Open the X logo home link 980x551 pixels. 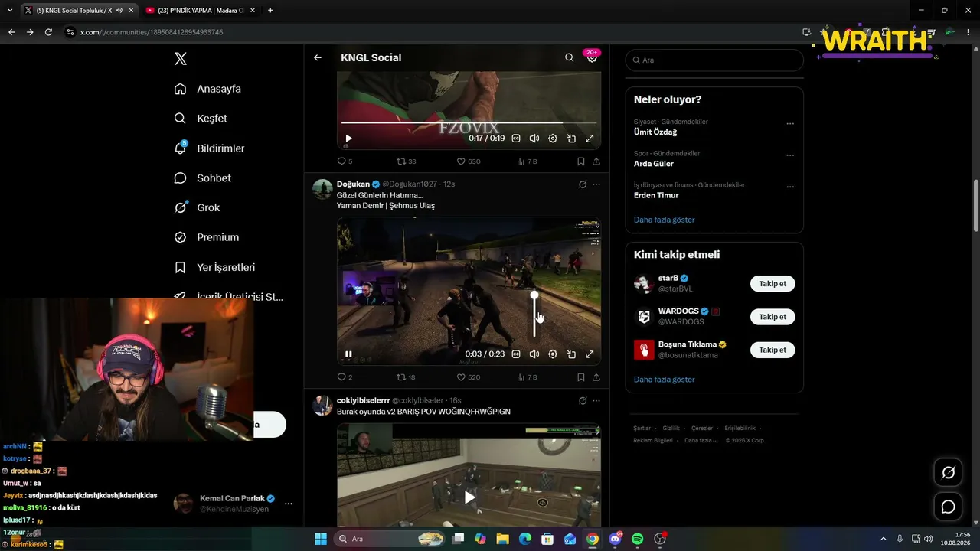[181, 59]
